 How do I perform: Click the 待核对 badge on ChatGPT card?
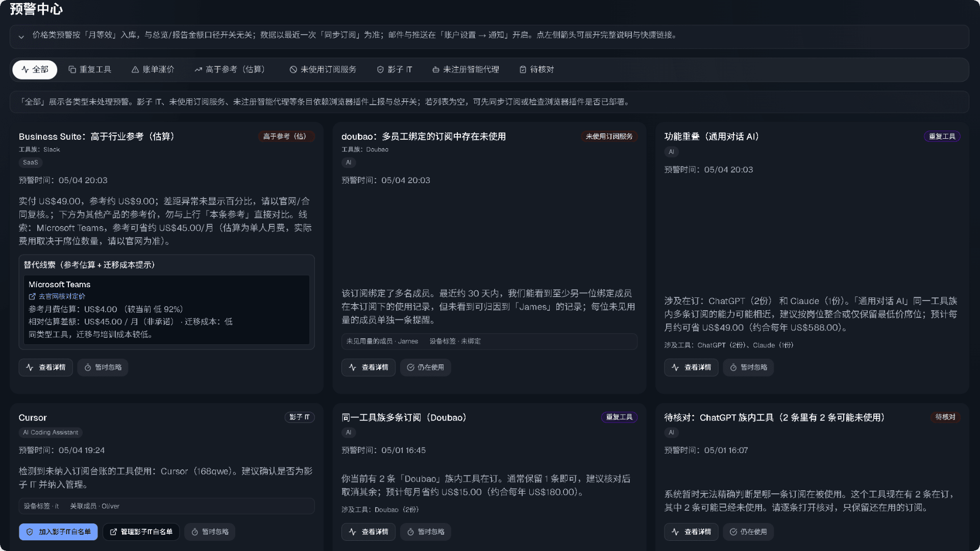(x=945, y=417)
